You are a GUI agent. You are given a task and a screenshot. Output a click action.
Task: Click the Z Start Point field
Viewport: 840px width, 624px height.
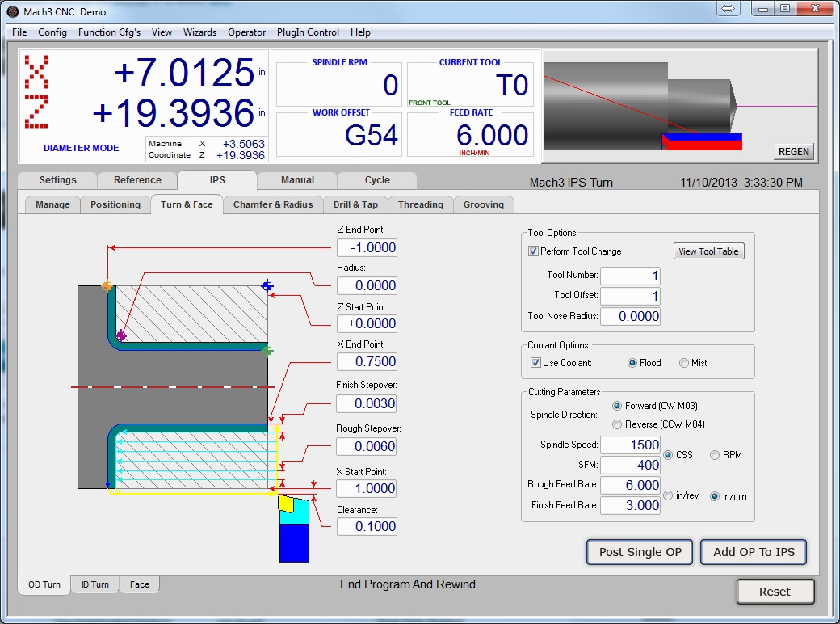pyautogui.click(x=367, y=323)
